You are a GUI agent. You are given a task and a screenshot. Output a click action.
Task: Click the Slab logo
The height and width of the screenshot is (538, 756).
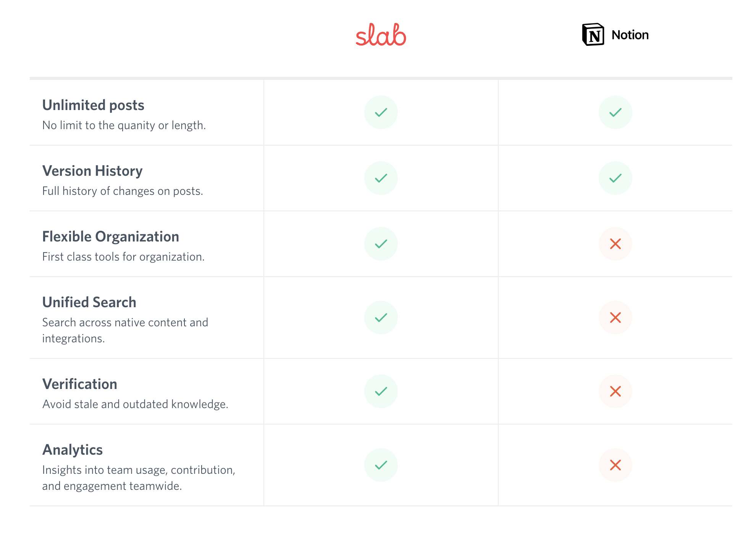(x=381, y=35)
